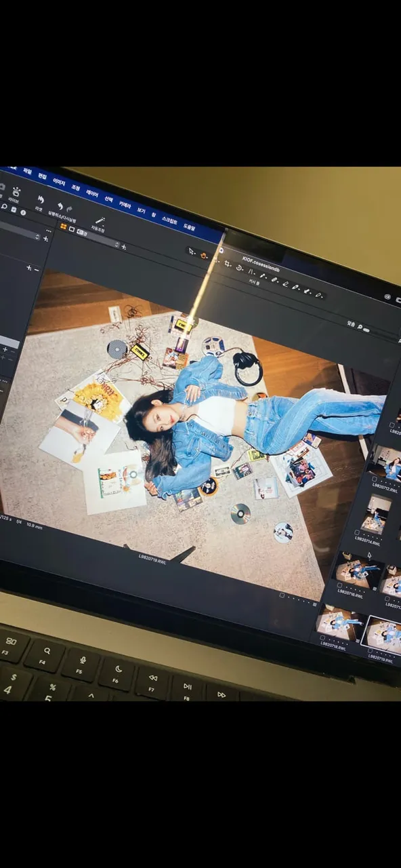
Task: Click the 자동조정 auto adjust wand icon
Action: click(x=100, y=221)
